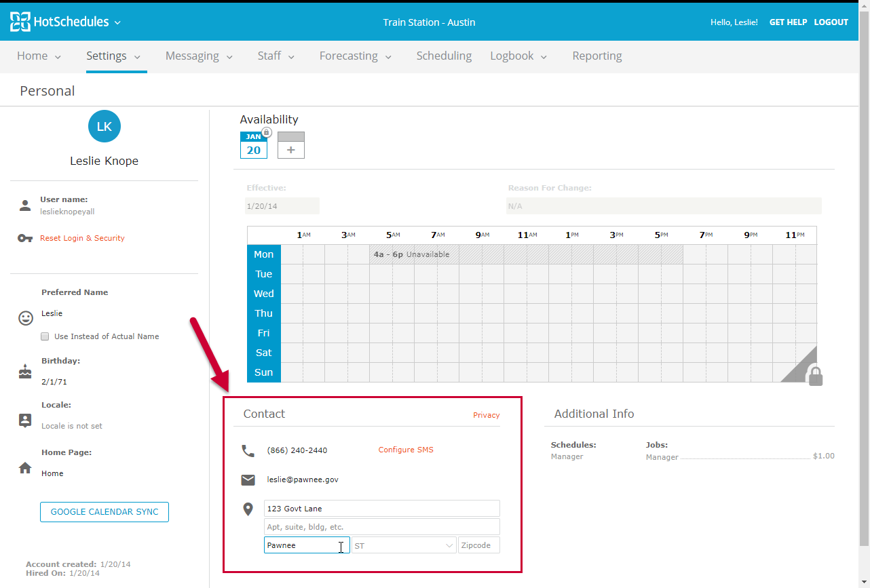Click the email envelope icon
The image size is (870, 588).
(247, 479)
